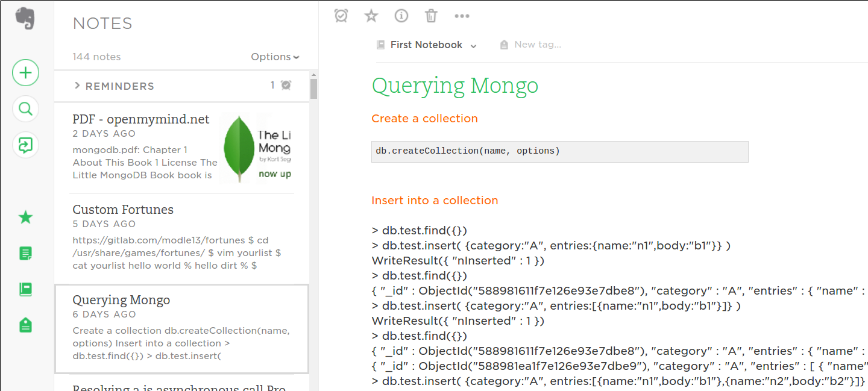Open the Notes list sidebar icon
This screenshot has width=868, height=391.
coord(25,254)
